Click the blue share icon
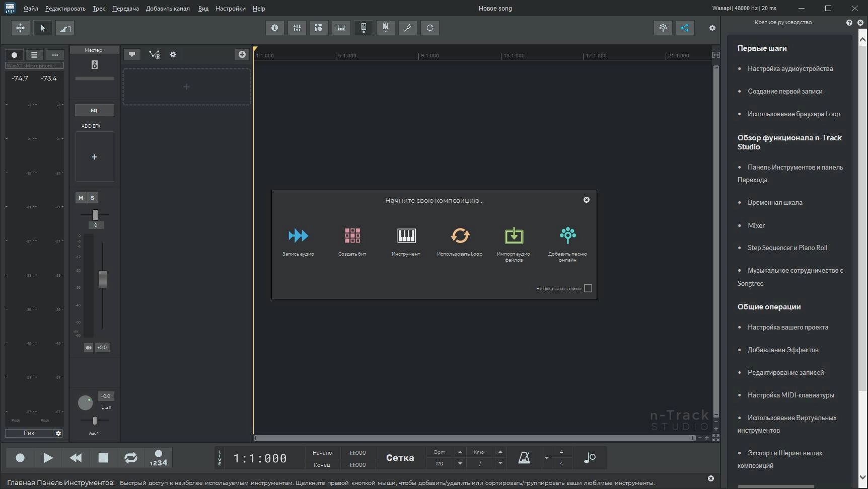868x489 pixels. pyautogui.click(x=685, y=28)
